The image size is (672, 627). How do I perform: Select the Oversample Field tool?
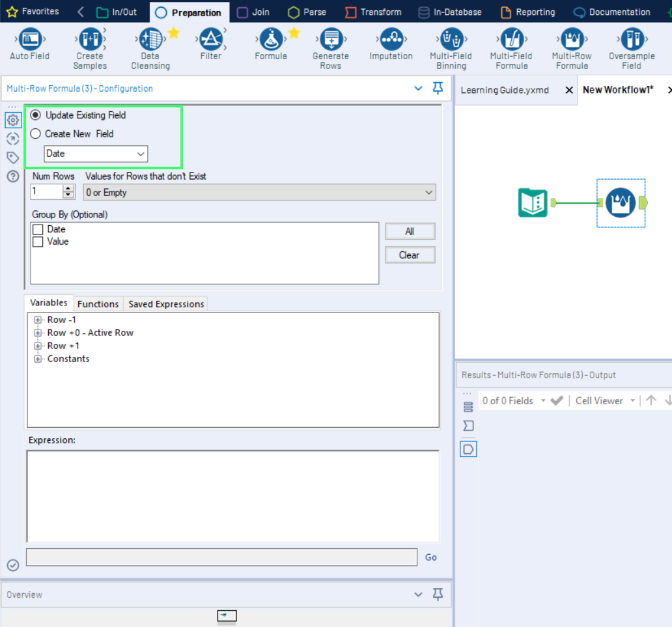[631, 40]
